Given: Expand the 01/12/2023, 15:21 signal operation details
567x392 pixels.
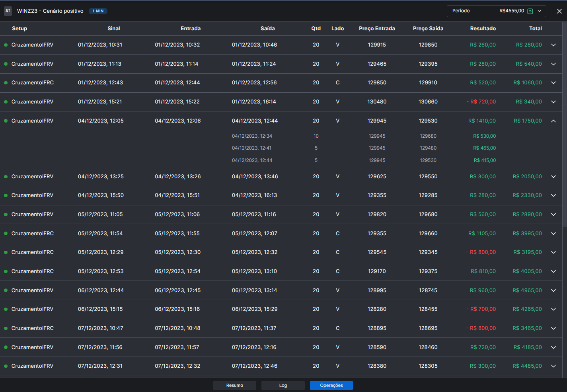Looking at the screenshot, I should click(553, 102).
